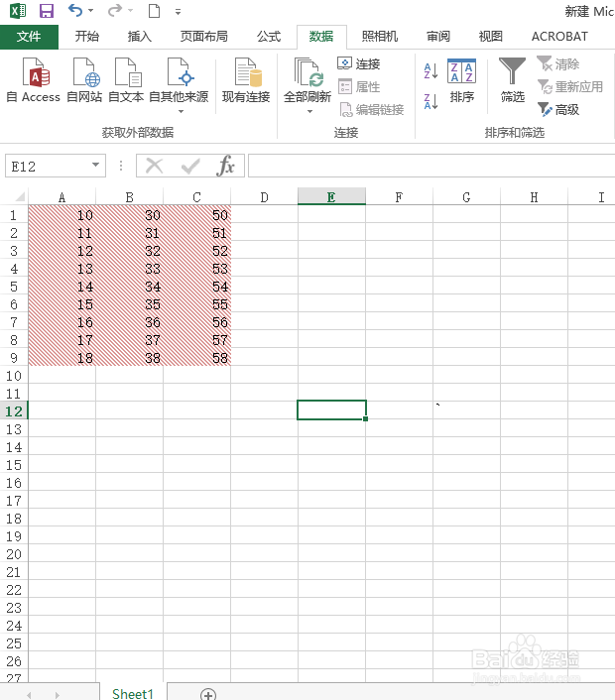Screen dimensions: 615x700
Task: Open 高级 Advanced filter
Action: (558, 109)
